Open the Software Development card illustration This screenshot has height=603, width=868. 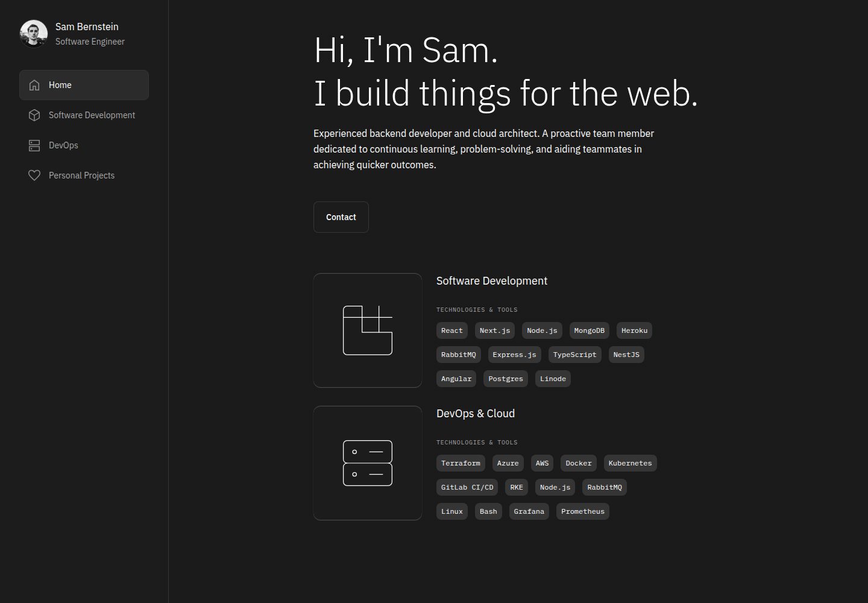[x=368, y=330]
